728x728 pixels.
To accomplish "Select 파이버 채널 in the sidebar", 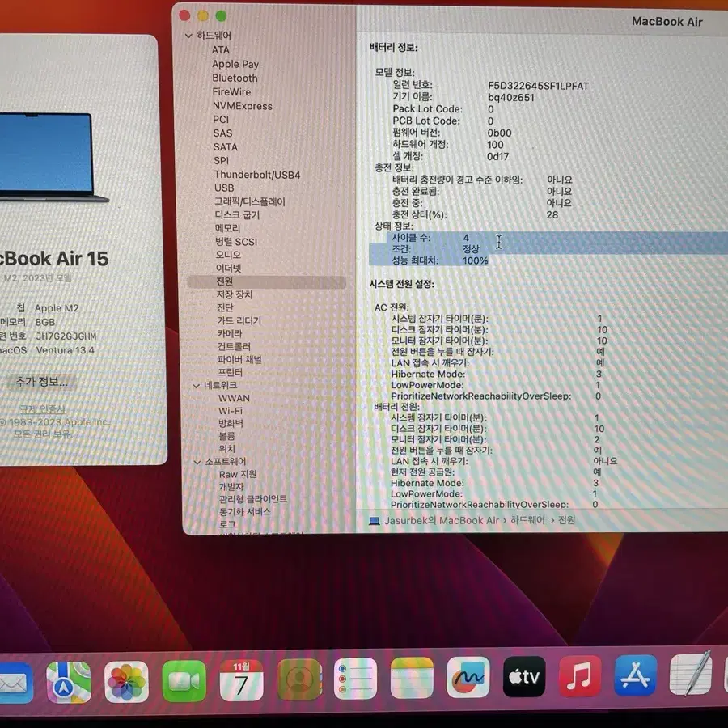I will (239, 359).
